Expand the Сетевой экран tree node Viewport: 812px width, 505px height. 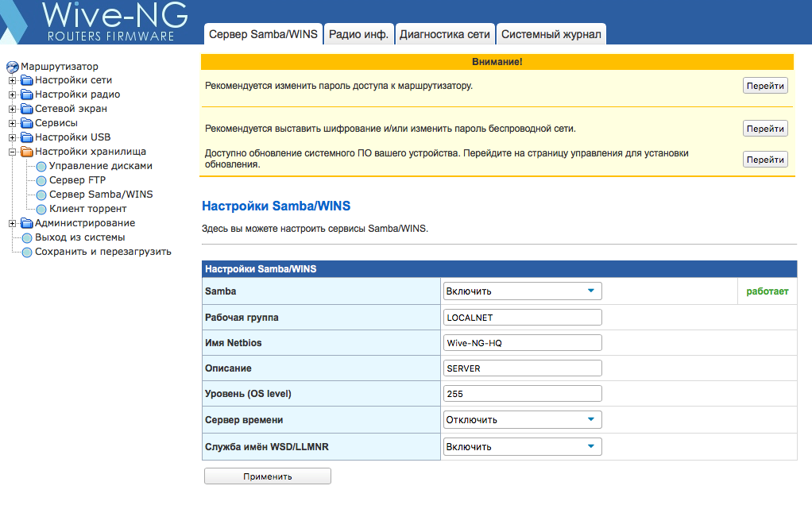point(13,109)
